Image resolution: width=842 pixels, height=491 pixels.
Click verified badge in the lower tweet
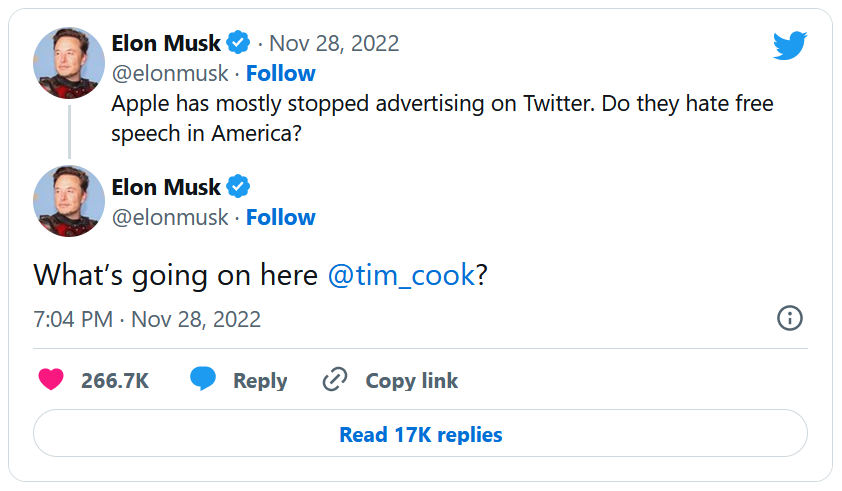238,187
